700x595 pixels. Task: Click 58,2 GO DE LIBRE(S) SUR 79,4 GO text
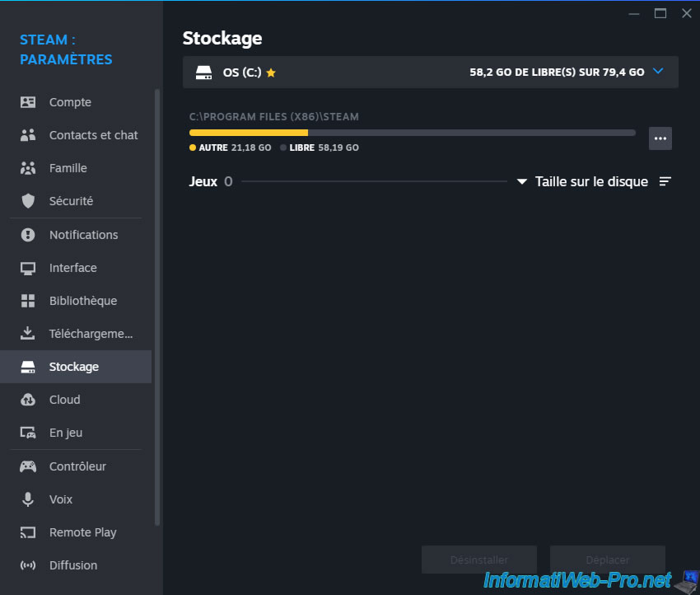click(x=557, y=73)
